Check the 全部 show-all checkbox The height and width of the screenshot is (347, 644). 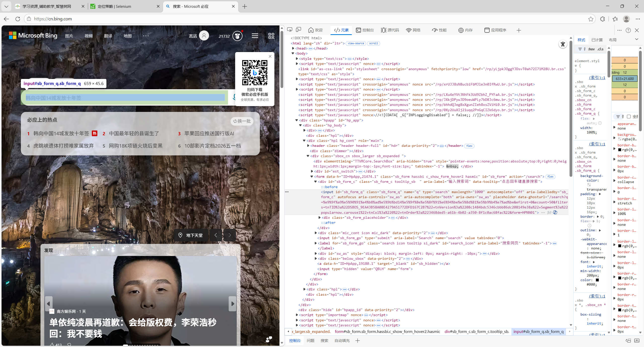(629, 116)
